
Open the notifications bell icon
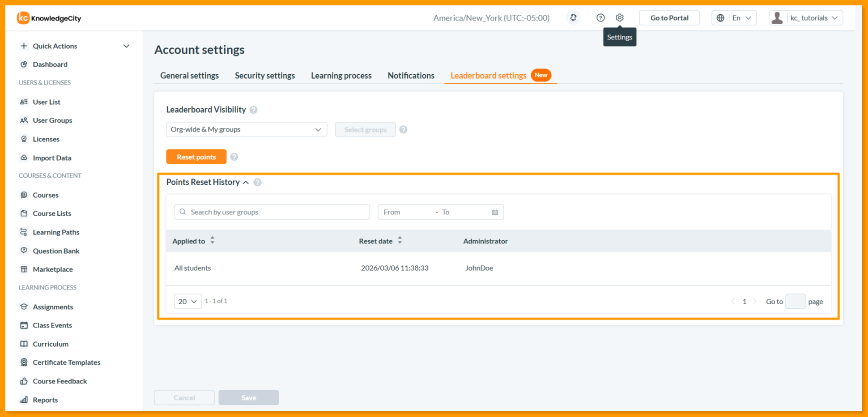point(573,18)
